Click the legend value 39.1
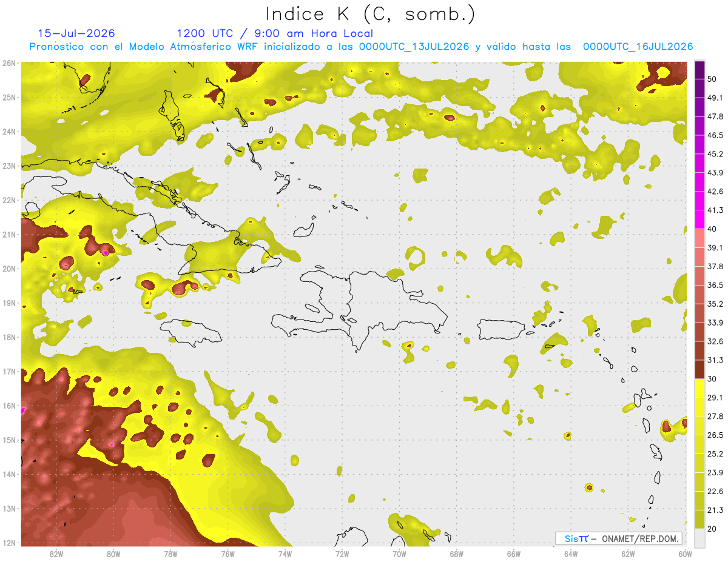 [x=715, y=248]
